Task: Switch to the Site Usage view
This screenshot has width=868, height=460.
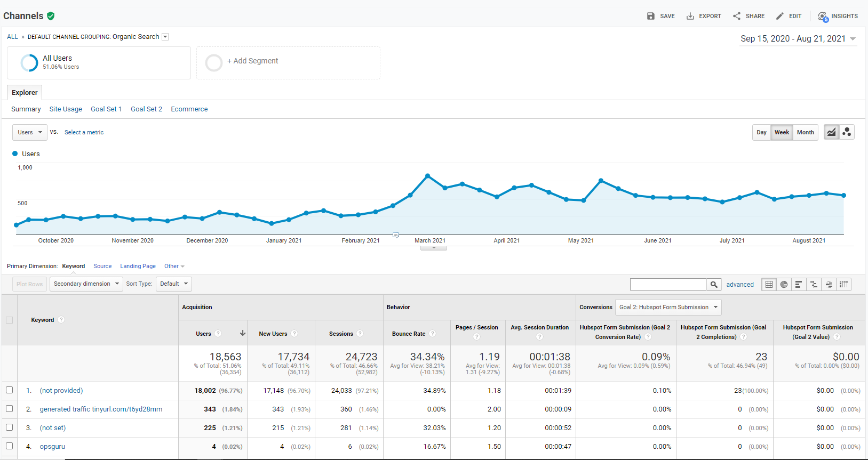Action: click(x=66, y=109)
